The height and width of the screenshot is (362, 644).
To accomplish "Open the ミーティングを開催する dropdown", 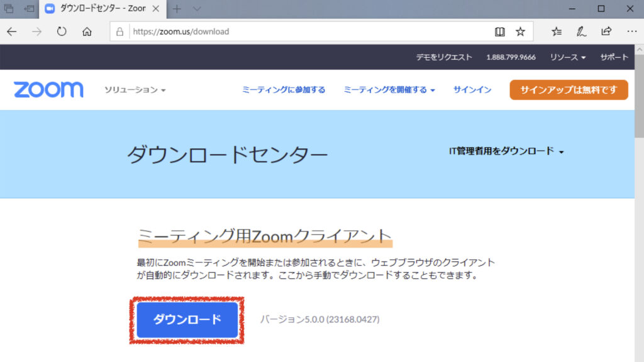I will pyautogui.click(x=389, y=90).
